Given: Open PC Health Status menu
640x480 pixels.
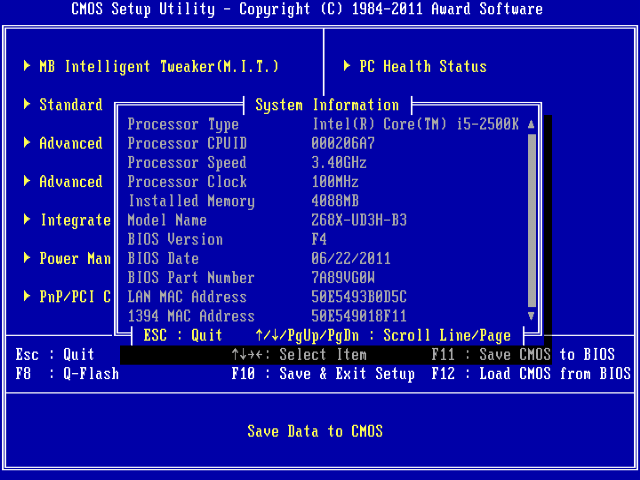Looking at the screenshot, I should click(422, 67).
